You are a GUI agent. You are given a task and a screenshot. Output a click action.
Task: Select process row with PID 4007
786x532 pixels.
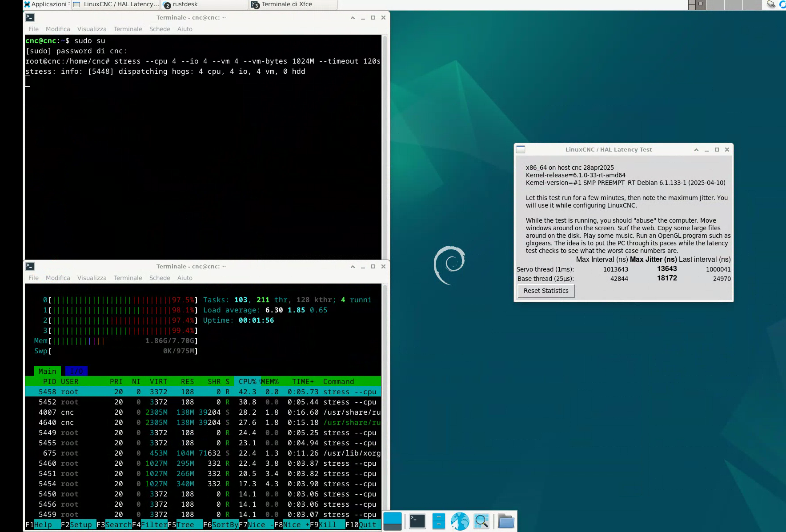coord(203,412)
